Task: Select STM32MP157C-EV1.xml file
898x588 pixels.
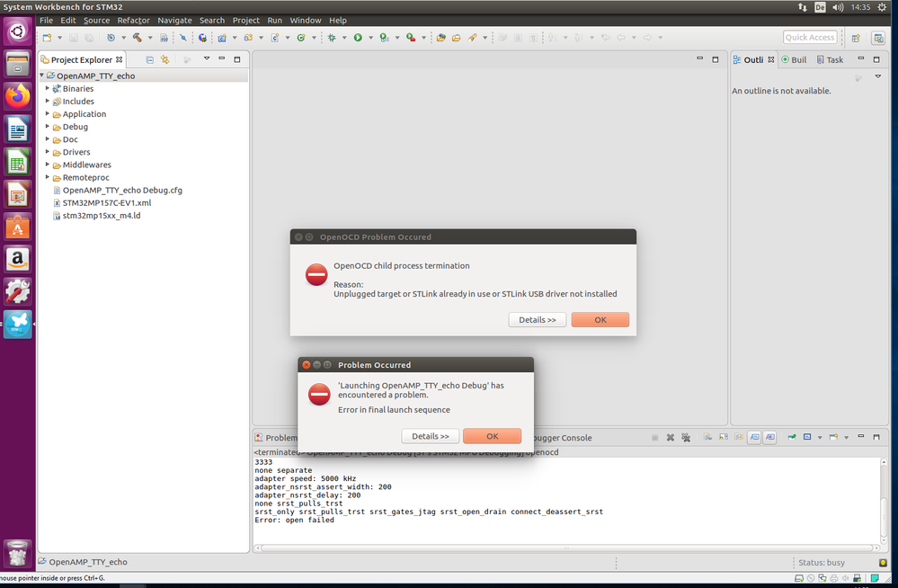Action: click(102, 202)
